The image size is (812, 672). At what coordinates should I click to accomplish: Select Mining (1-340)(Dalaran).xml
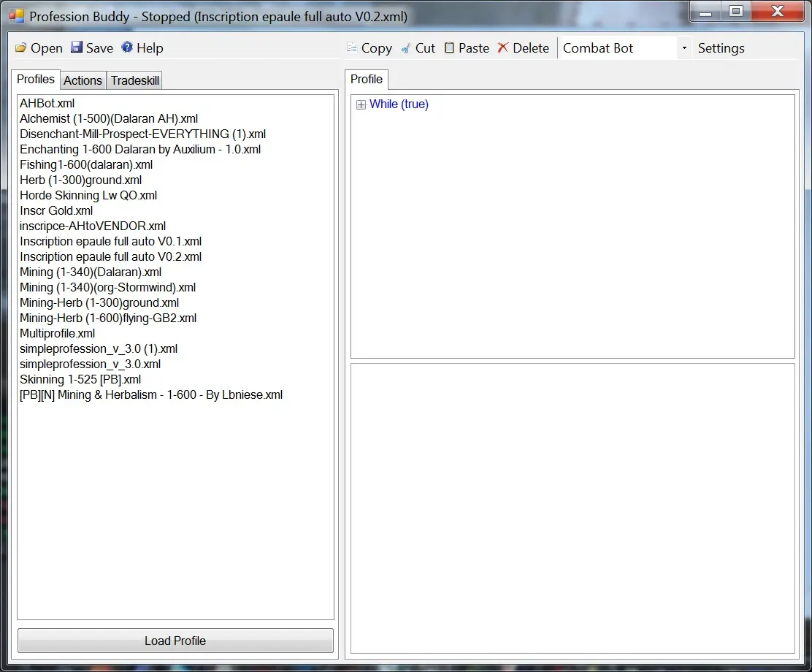pyautogui.click(x=91, y=272)
